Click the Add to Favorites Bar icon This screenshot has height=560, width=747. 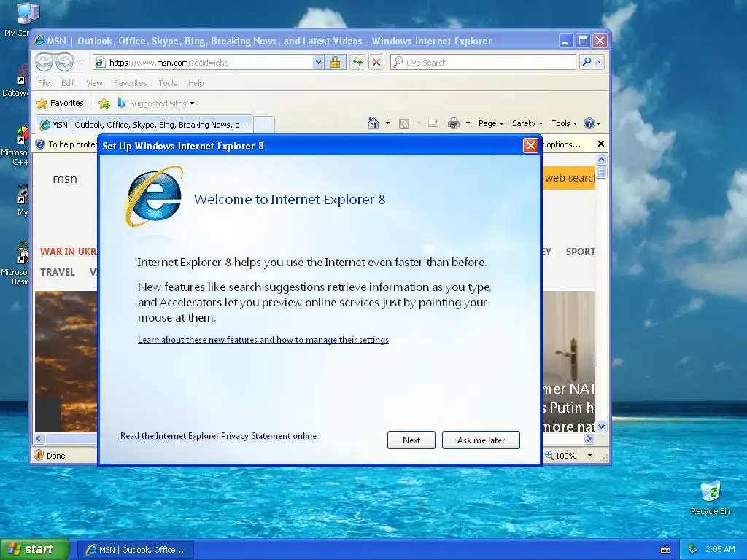[x=104, y=104]
